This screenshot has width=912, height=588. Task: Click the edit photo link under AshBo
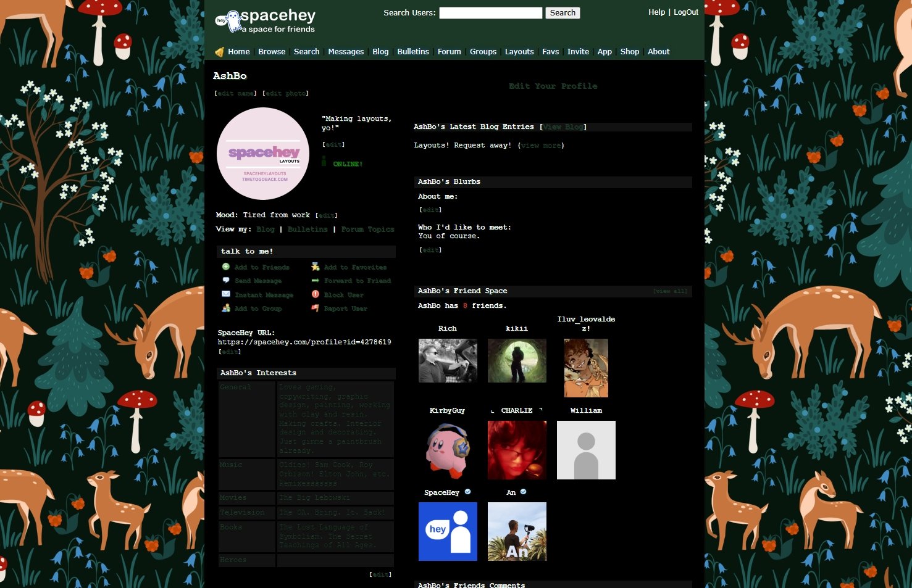click(x=285, y=93)
